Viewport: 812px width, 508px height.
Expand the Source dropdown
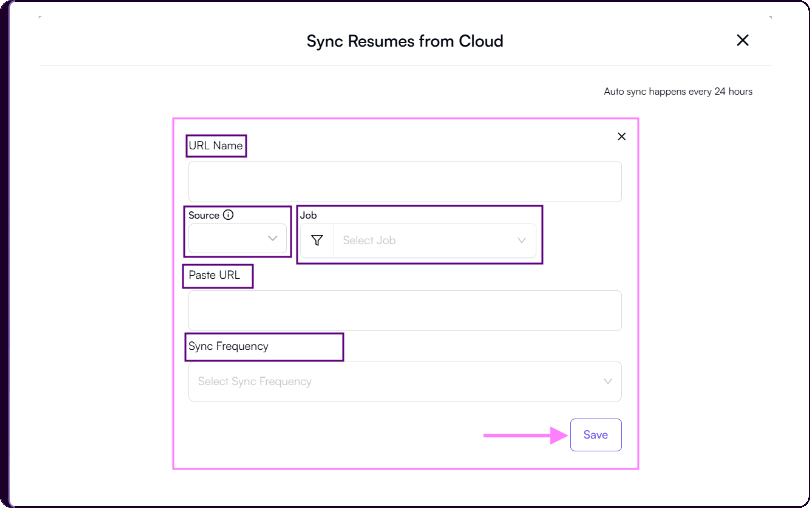[238, 239]
